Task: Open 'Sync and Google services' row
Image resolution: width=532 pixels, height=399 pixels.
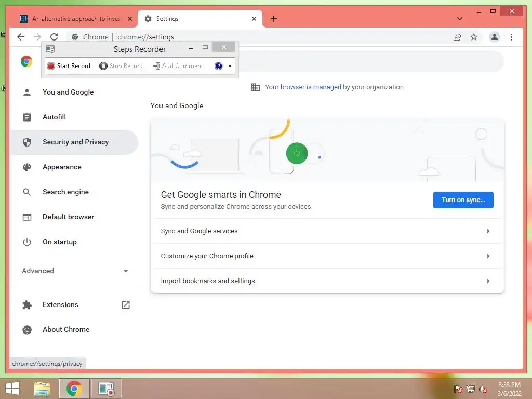Action: [x=327, y=231]
